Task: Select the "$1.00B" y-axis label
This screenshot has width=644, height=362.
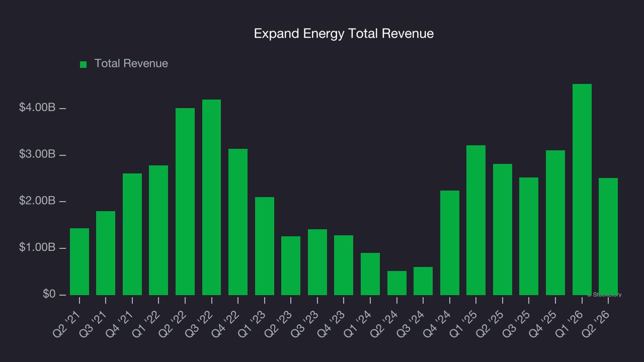Action: tap(37, 248)
